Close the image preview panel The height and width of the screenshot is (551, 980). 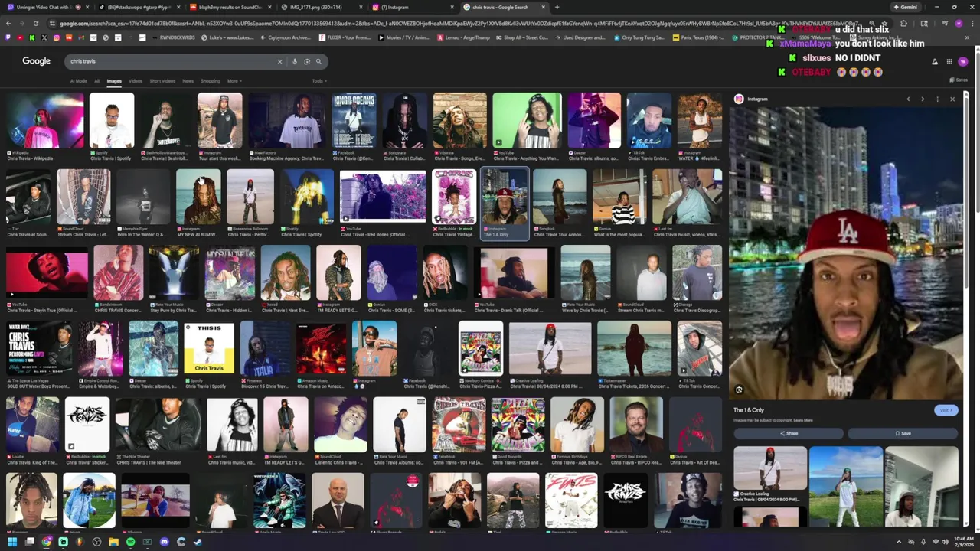click(x=952, y=99)
